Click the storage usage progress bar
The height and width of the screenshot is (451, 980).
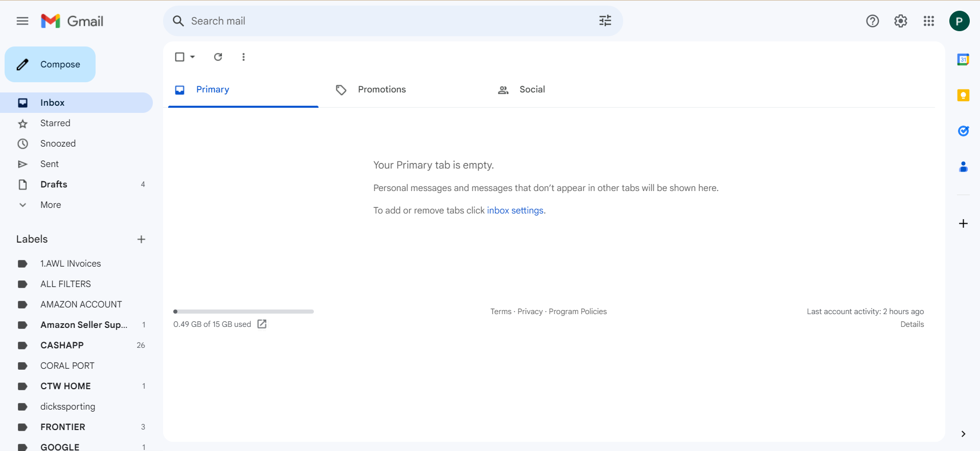tap(243, 312)
